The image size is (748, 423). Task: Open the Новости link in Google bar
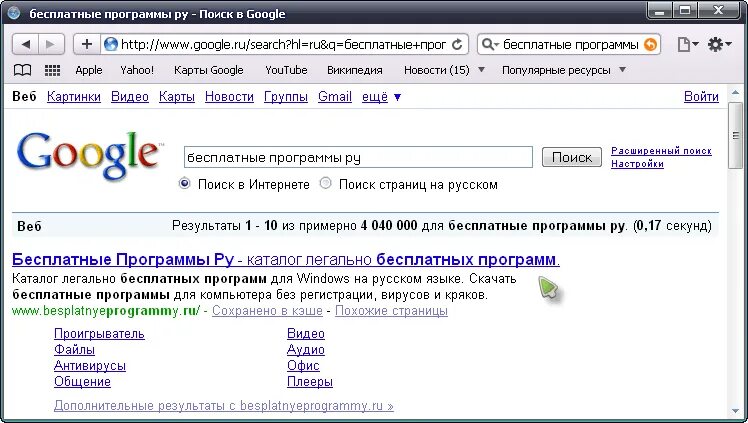229,96
